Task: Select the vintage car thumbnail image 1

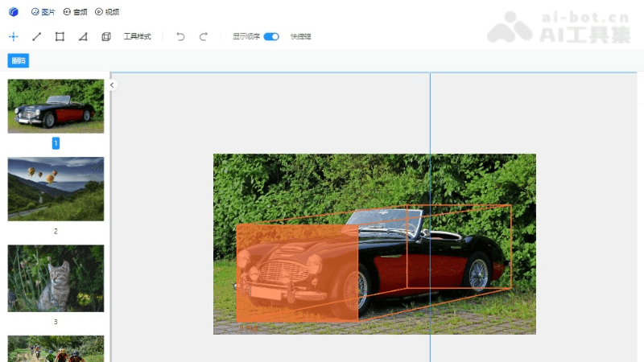Action: pyautogui.click(x=56, y=105)
